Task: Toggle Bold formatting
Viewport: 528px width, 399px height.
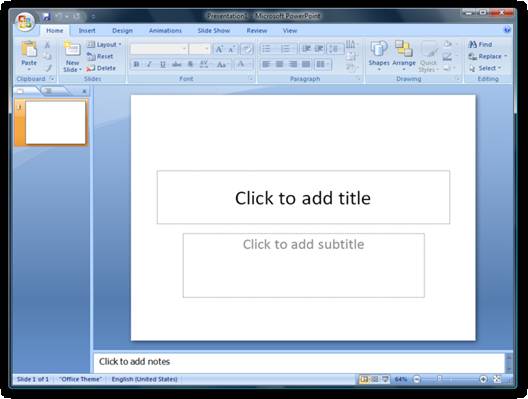Action: pos(136,64)
